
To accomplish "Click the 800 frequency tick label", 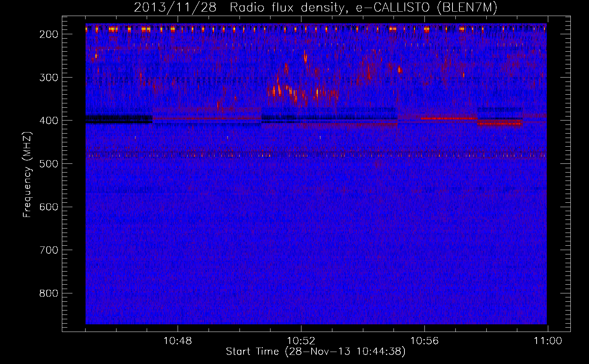I will pyautogui.click(x=49, y=293).
